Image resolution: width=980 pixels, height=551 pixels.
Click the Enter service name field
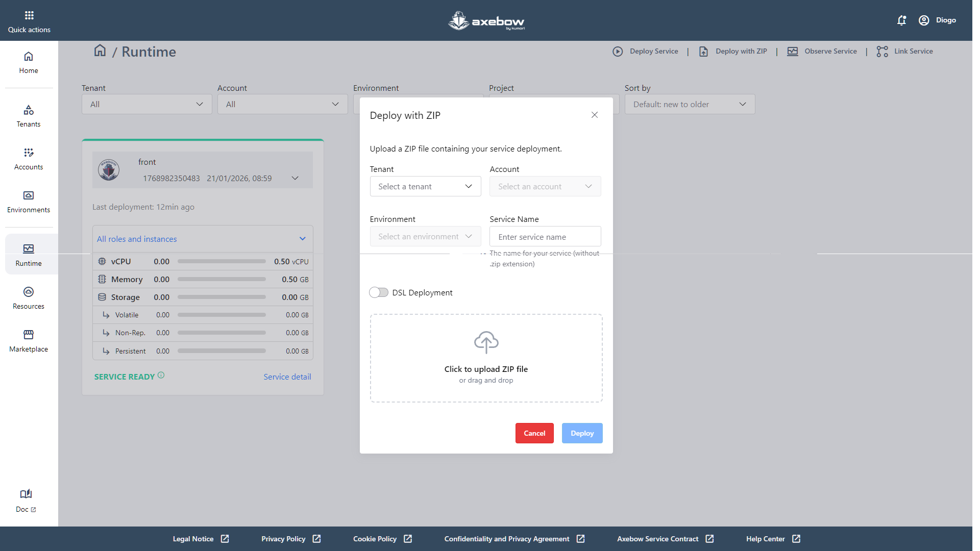545,237
